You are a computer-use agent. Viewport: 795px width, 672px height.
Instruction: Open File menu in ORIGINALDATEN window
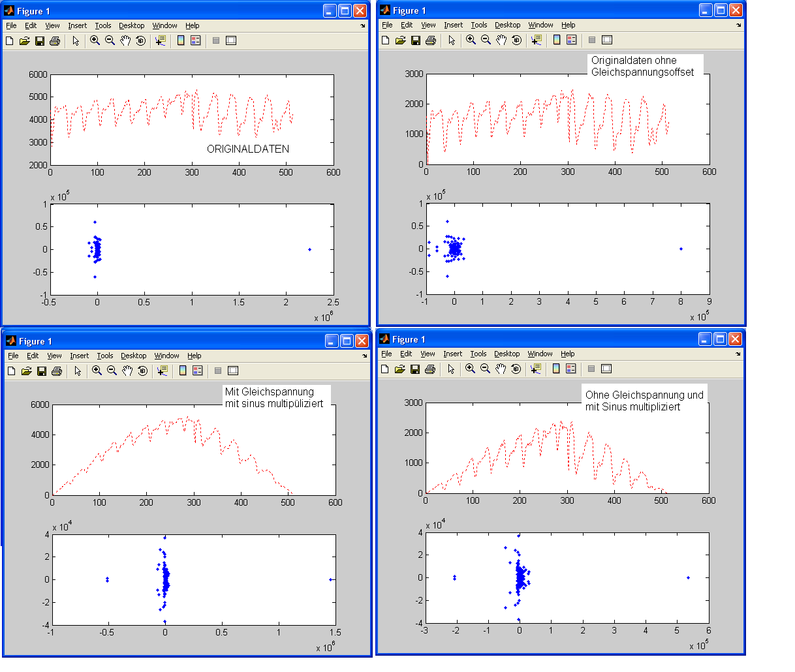point(11,25)
